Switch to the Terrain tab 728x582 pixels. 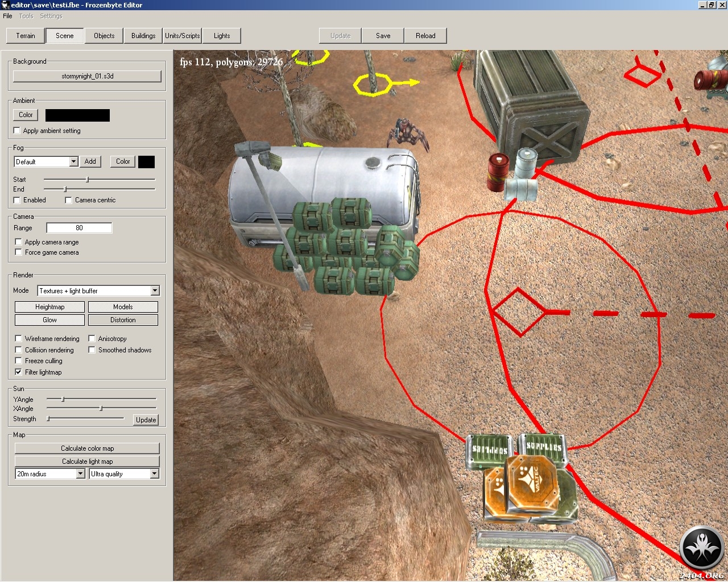click(26, 36)
